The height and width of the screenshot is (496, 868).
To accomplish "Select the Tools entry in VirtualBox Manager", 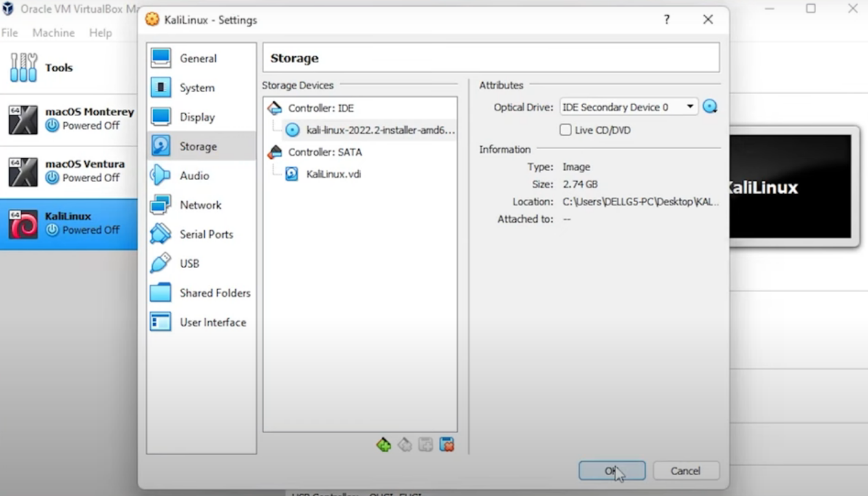I will (x=68, y=68).
